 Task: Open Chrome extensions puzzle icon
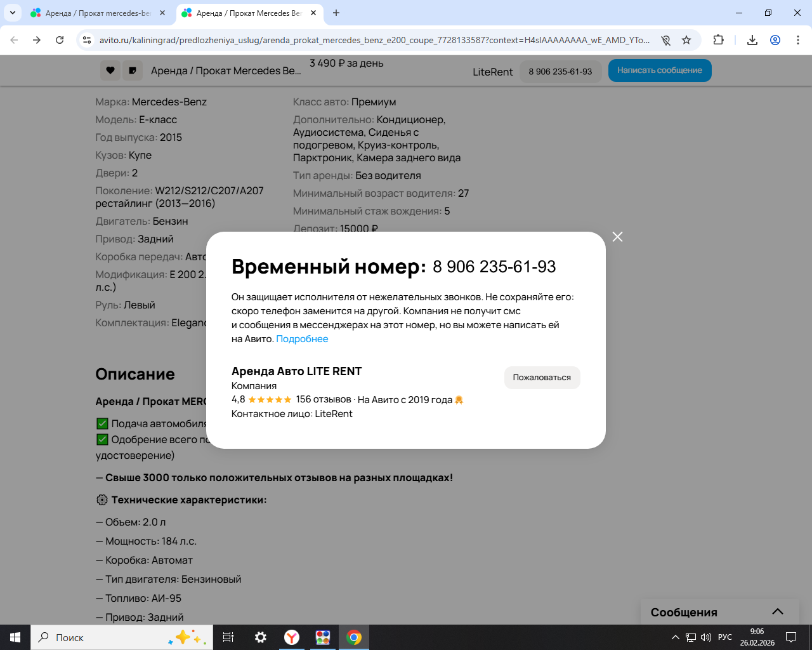click(x=718, y=40)
